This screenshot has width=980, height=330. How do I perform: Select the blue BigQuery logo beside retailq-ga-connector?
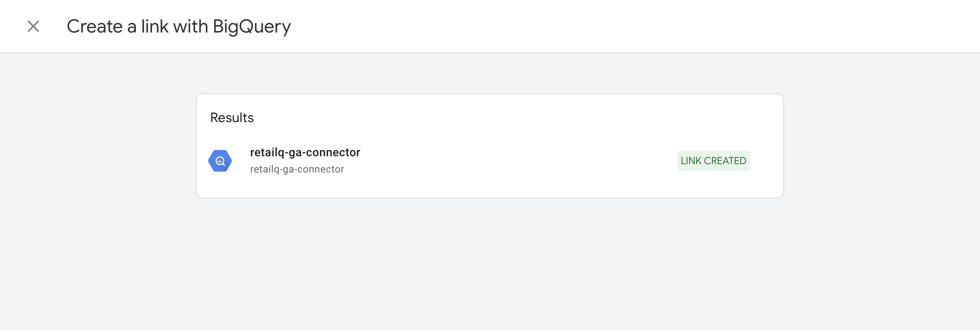pyautogui.click(x=221, y=160)
